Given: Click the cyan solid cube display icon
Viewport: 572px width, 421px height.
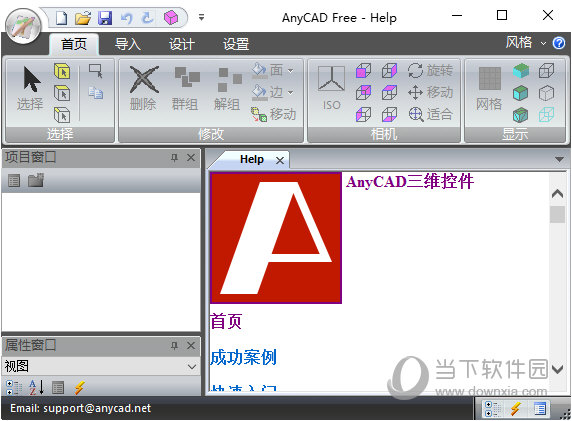Looking at the screenshot, I should pos(521,93).
